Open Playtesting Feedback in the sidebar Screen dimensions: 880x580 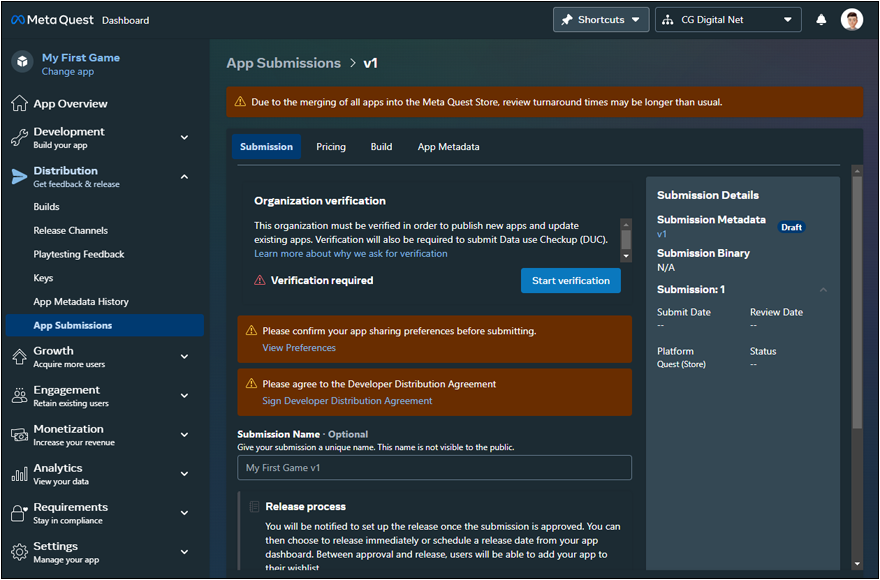(79, 254)
